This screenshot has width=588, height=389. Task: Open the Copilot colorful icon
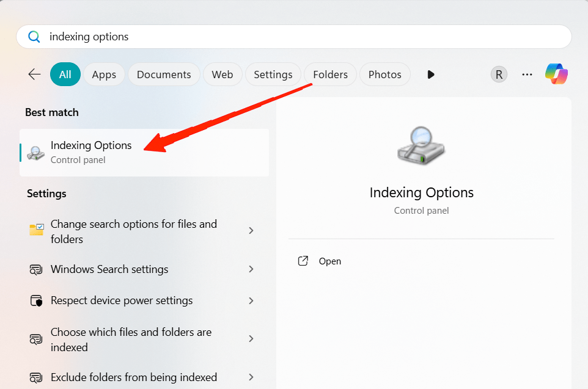pyautogui.click(x=556, y=75)
